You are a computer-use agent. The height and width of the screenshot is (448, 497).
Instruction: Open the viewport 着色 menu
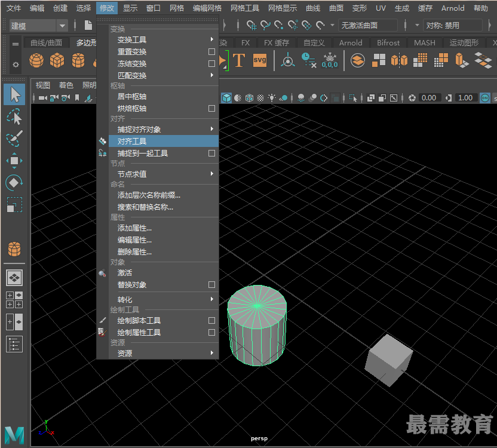pyautogui.click(x=66, y=85)
